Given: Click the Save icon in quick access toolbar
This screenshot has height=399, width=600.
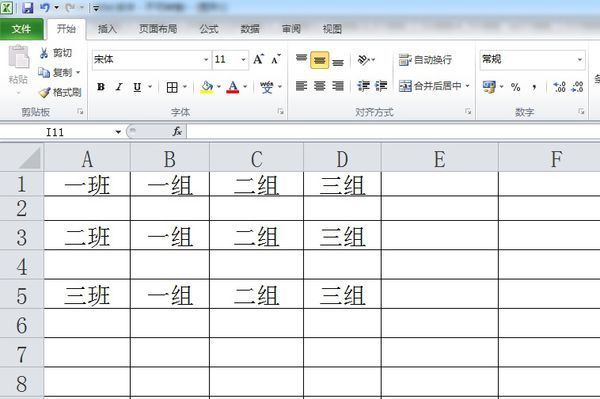Looking at the screenshot, I should (x=28, y=7).
